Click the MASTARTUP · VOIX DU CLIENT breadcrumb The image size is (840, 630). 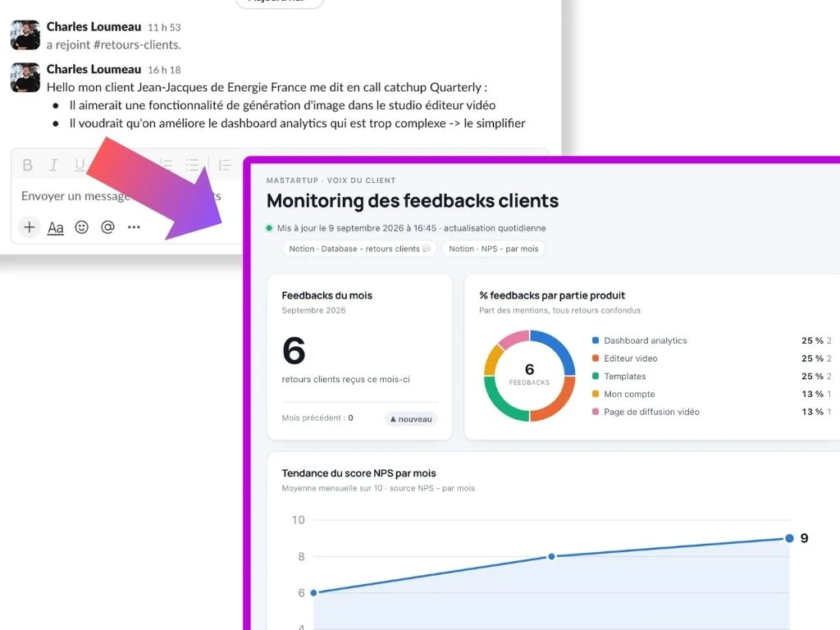point(331,180)
